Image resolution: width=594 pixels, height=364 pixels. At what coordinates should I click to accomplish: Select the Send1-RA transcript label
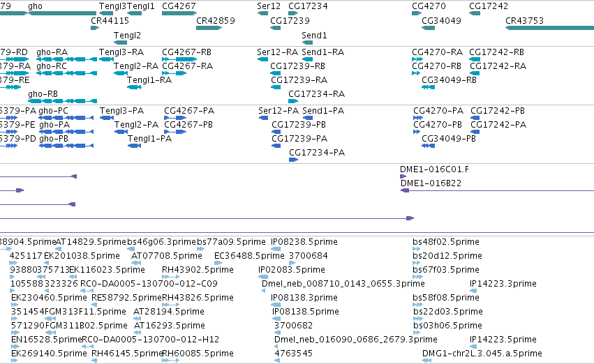(322, 52)
